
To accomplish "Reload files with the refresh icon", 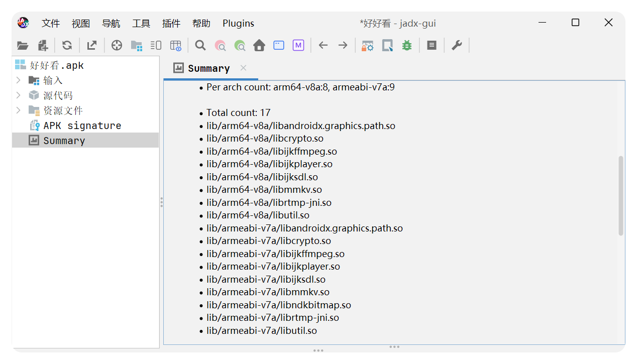I will pyautogui.click(x=67, y=46).
